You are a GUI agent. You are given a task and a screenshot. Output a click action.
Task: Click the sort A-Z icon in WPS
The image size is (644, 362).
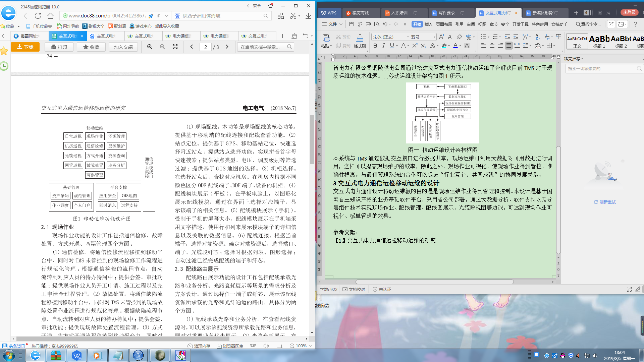coord(538,37)
